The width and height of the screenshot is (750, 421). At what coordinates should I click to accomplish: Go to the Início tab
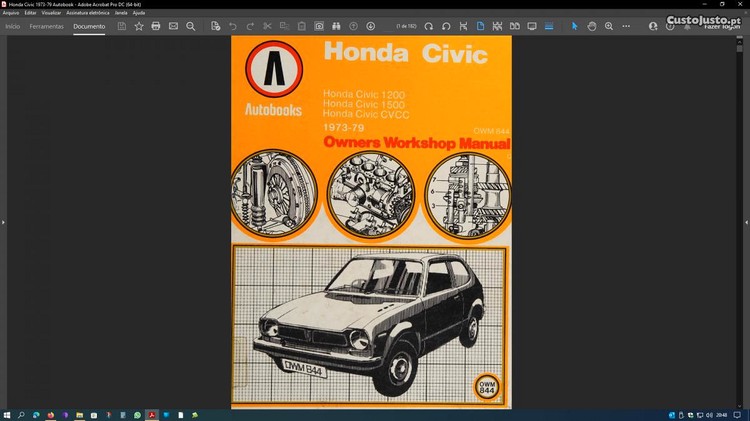tap(13, 26)
